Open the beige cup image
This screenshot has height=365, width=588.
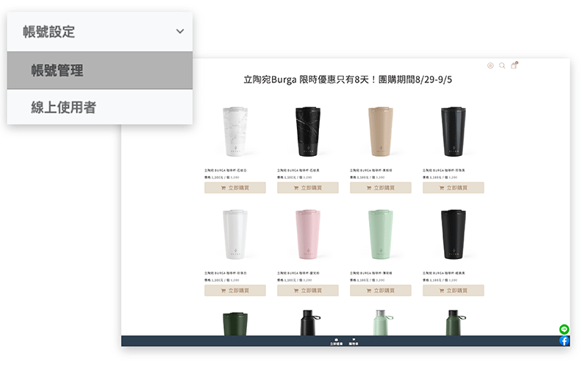click(x=381, y=132)
